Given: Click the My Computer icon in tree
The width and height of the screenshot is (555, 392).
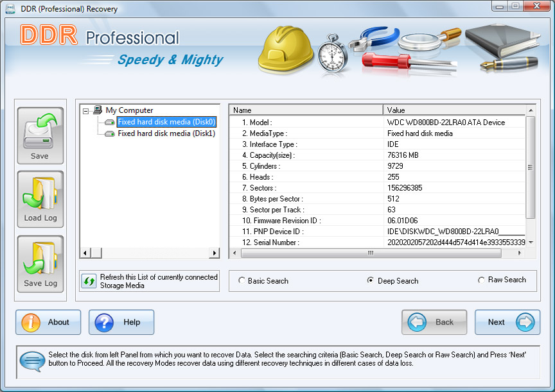Looking at the screenshot, I should 98,110.
